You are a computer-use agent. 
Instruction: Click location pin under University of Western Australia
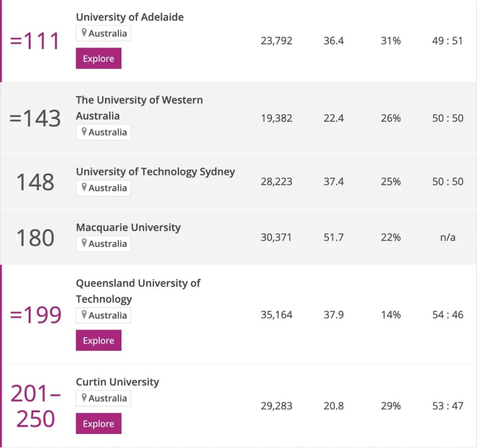pos(84,132)
